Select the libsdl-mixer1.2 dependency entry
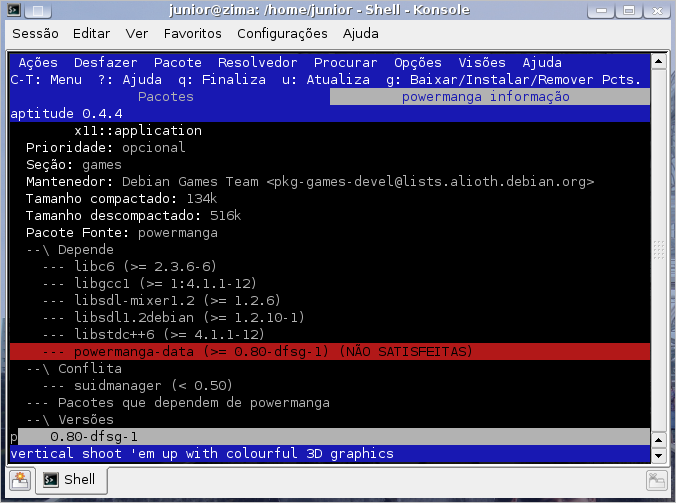The height and width of the screenshot is (503, 676). click(x=176, y=300)
